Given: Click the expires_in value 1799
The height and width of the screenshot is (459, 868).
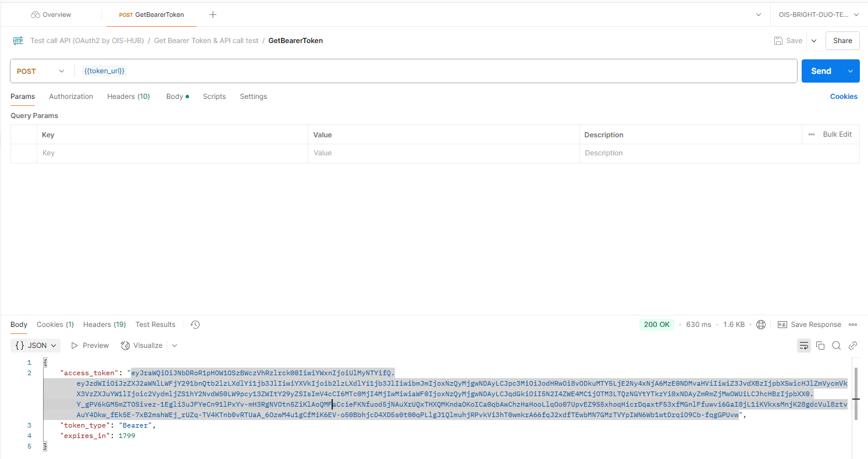Looking at the screenshot, I should (126, 435).
